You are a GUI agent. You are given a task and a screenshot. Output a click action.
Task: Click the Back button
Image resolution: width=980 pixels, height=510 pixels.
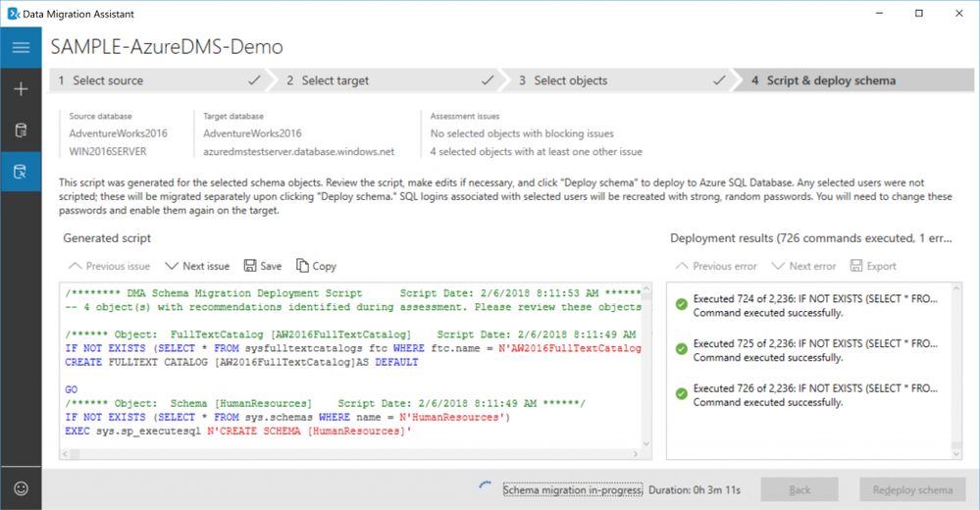[799, 490]
